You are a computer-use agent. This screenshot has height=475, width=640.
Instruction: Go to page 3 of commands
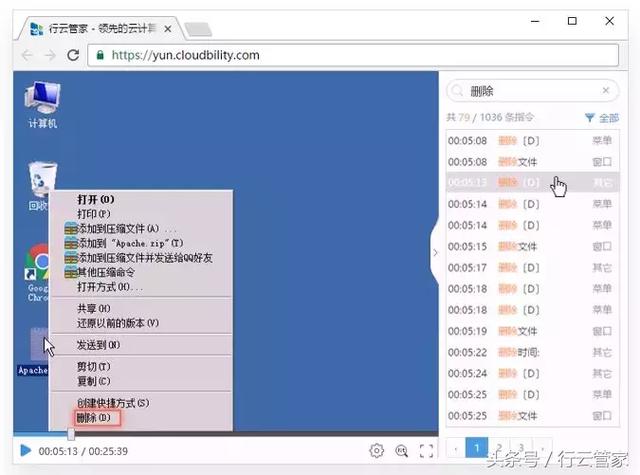(521, 447)
